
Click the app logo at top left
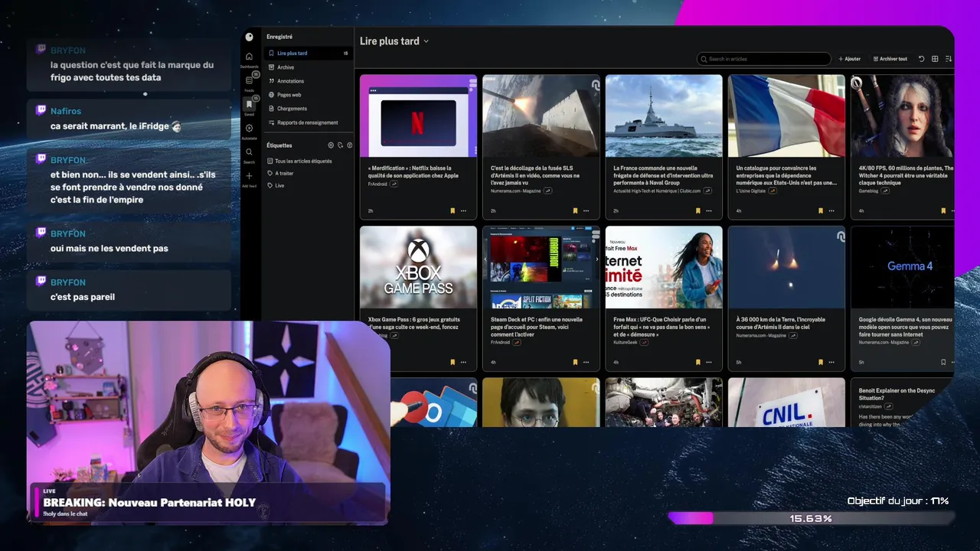pos(249,37)
